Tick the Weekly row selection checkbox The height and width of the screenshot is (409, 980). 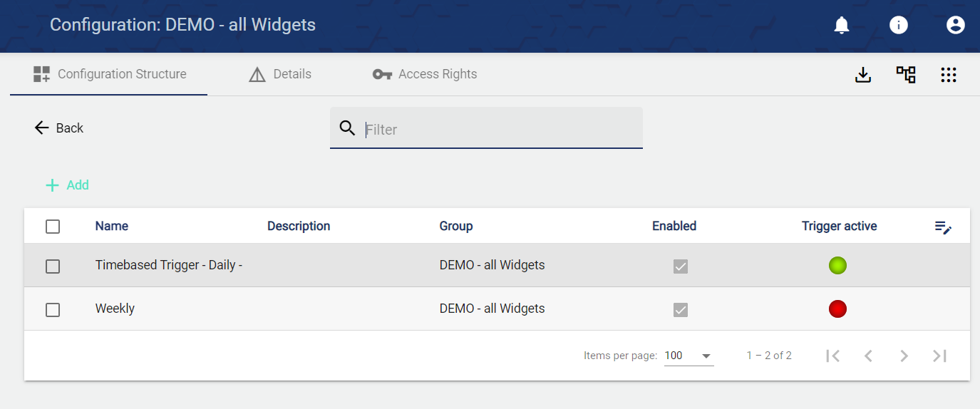[x=53, y=310]
